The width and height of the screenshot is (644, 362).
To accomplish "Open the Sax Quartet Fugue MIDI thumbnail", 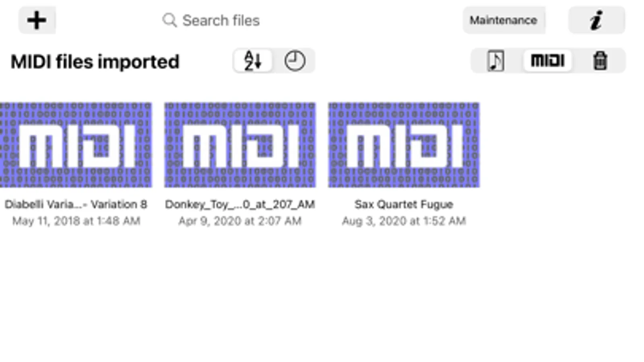I will [x=404, y=145].
